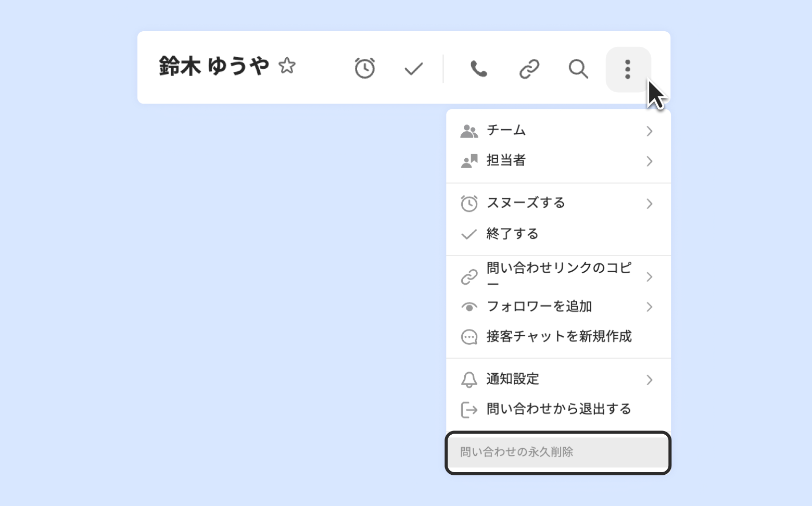
Task: Click the 鈴木 ゆうや name heading
Action: coord(214,66)
